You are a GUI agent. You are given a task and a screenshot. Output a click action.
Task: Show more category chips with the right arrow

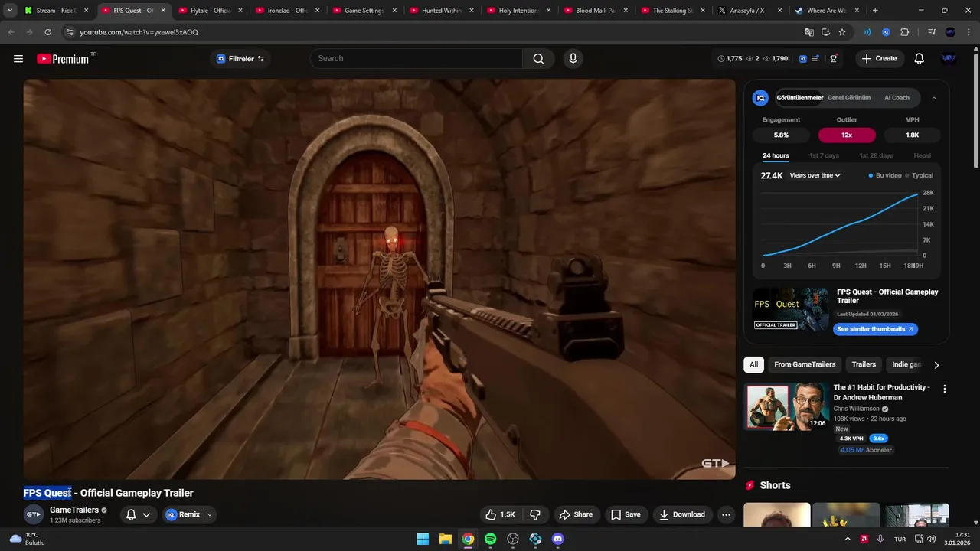[936, 364]
